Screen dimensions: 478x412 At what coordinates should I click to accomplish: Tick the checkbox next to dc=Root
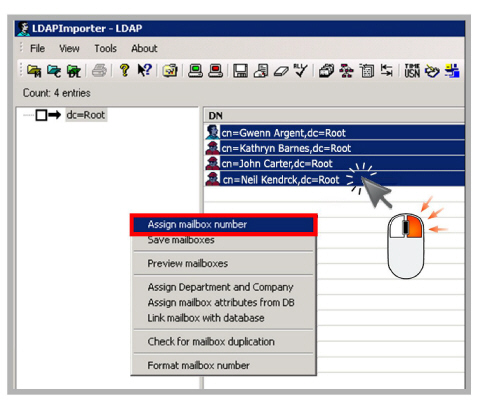tap(41, 115)
